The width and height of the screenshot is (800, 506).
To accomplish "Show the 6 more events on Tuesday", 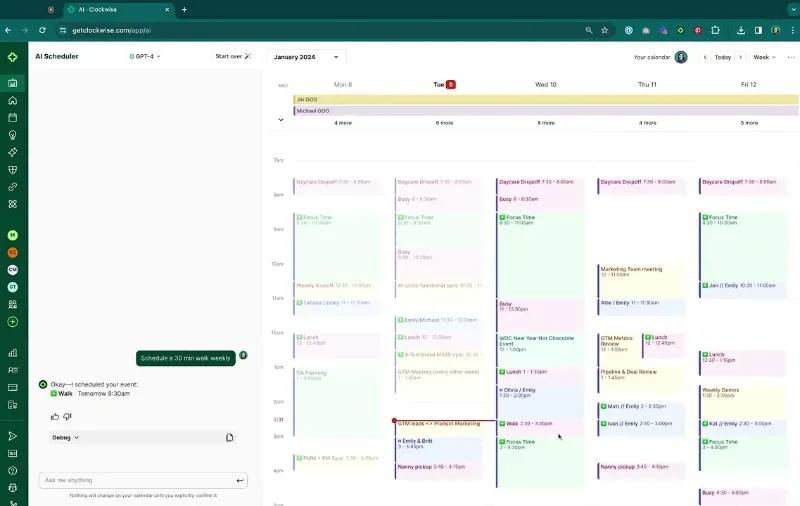I will click(x=444, y=123).
